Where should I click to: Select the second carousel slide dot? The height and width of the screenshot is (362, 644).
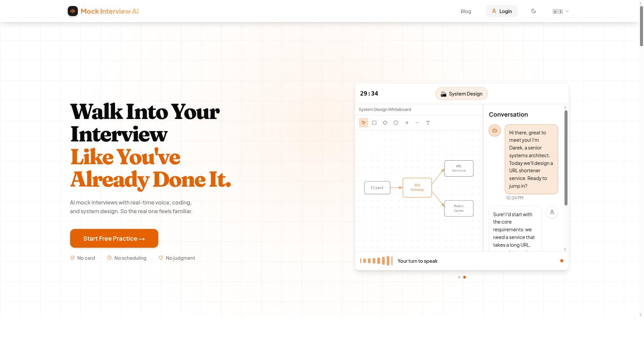465,277
